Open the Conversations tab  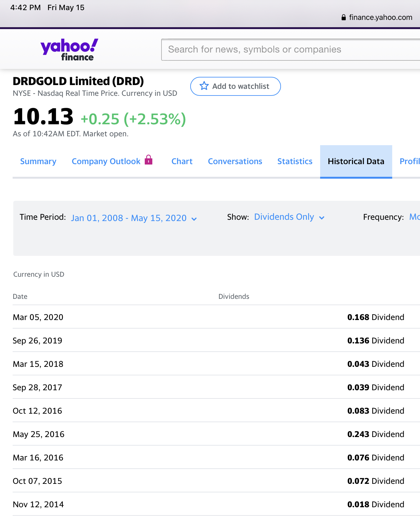[235, 161]
